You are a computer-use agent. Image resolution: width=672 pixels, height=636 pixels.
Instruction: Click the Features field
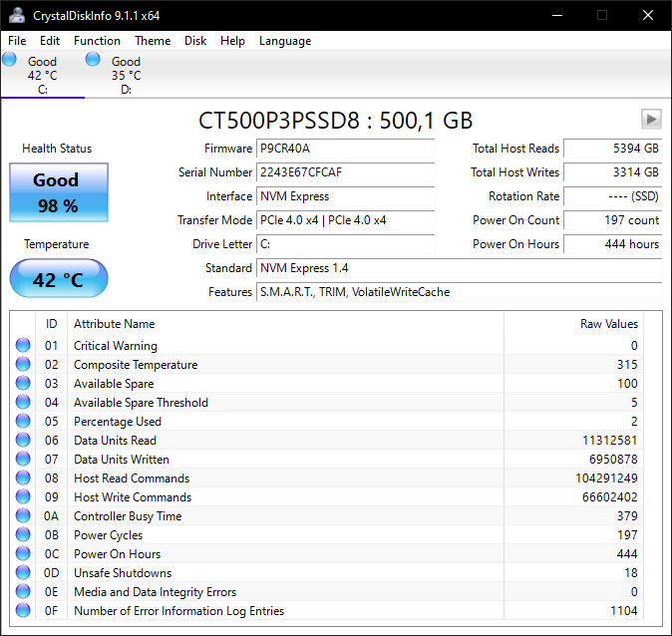coord(460,292)
